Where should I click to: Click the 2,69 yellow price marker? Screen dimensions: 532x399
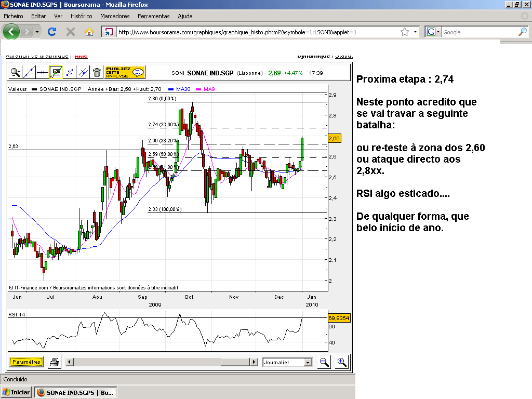(334, 138)
